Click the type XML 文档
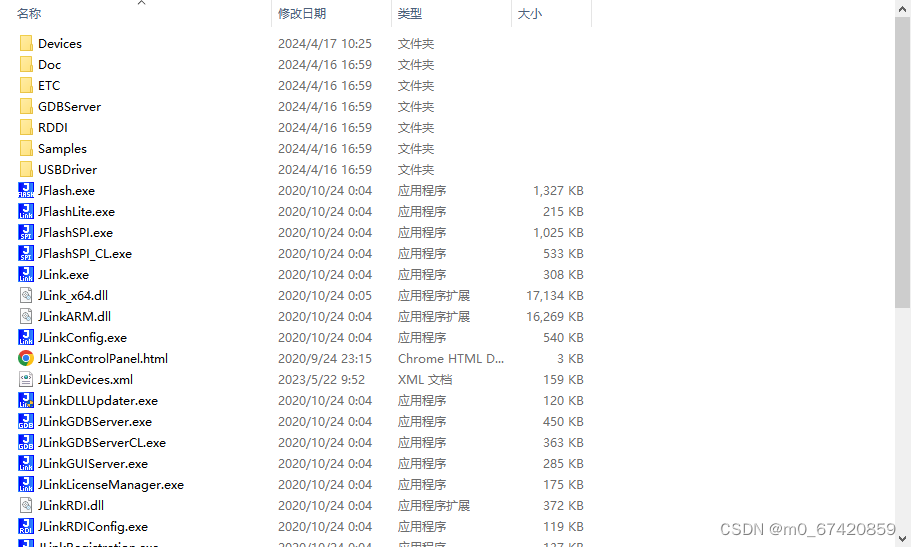 point(425,380)
